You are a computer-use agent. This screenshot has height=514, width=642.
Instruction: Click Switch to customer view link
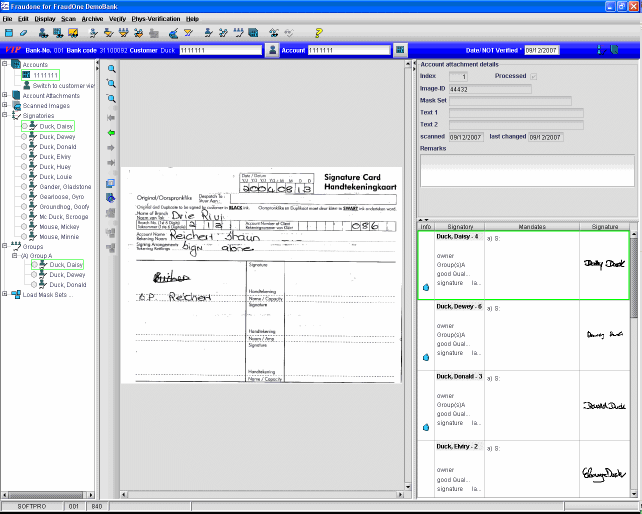point(64,86)
